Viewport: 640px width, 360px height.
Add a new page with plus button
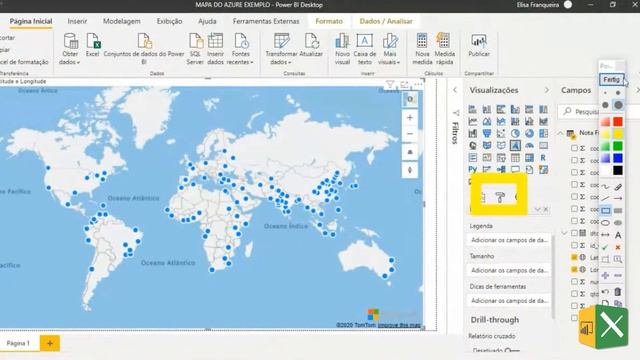tap(50, 343)
